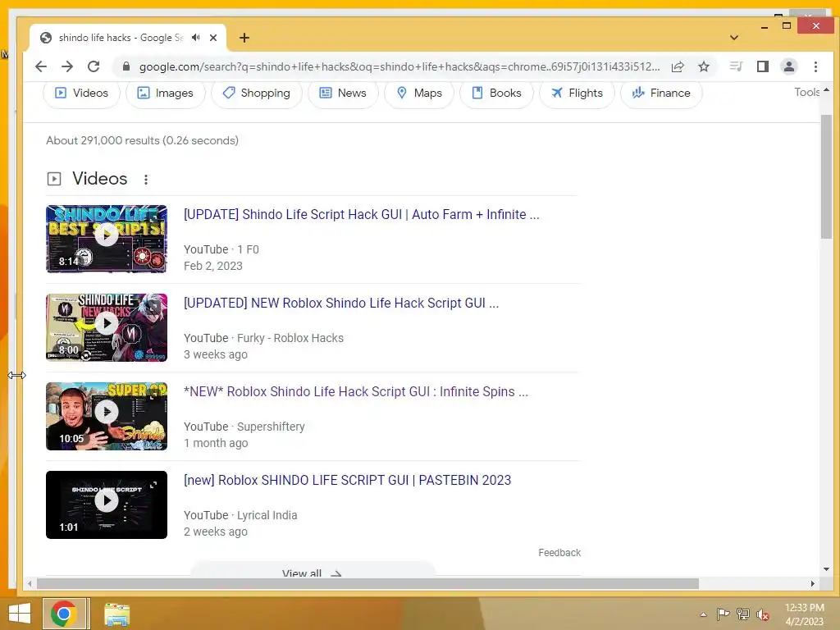Share this page using the share icon
Screen dimensions: 840x630
678,66
